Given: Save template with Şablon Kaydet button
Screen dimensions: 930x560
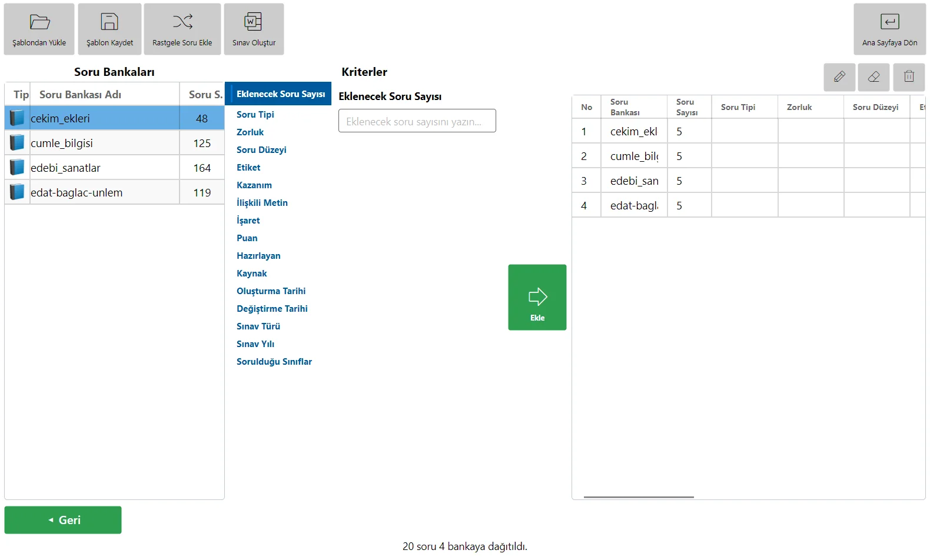Looking at the screenshot, I should click(x=109, y=29).
